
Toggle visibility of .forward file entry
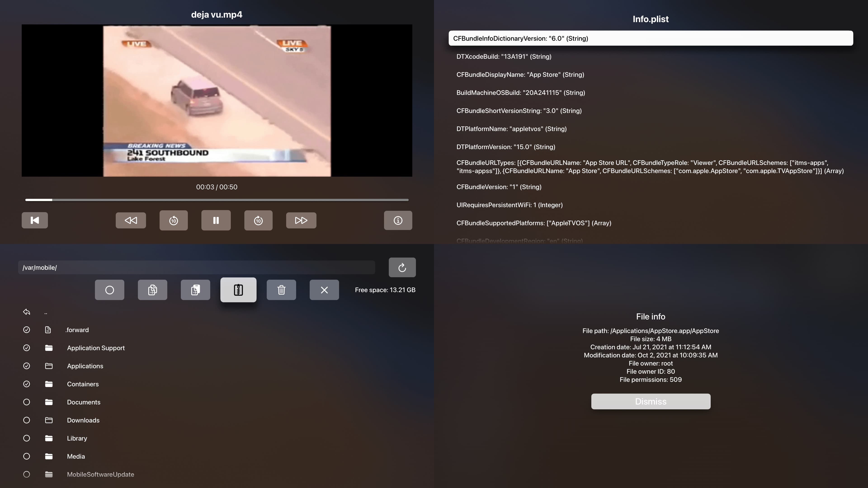[26, 329]
